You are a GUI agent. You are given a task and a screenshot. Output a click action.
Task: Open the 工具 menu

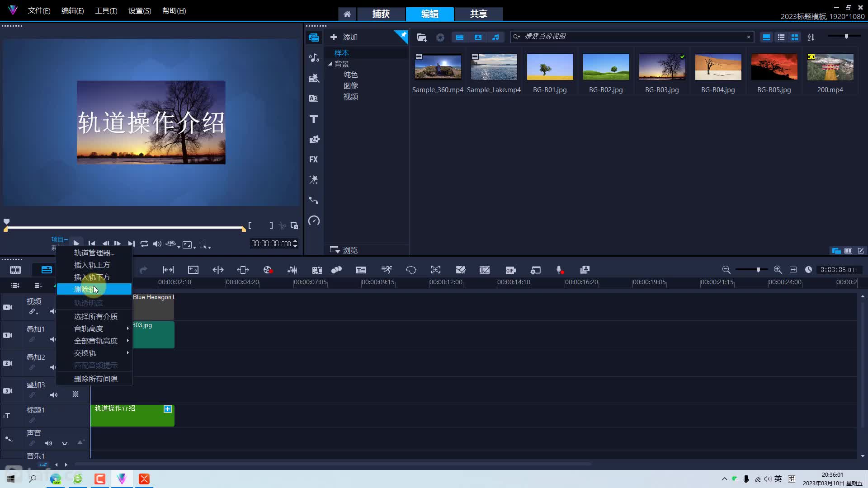pos(106,11)
